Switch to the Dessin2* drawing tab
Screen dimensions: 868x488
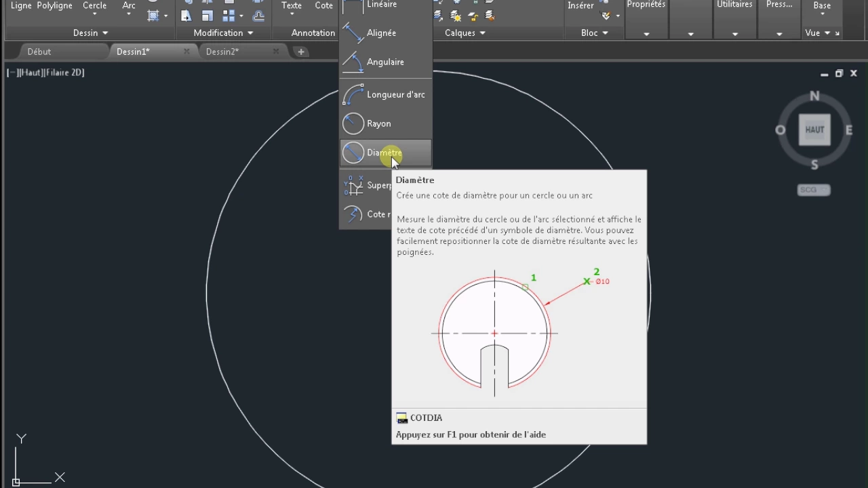222,52
